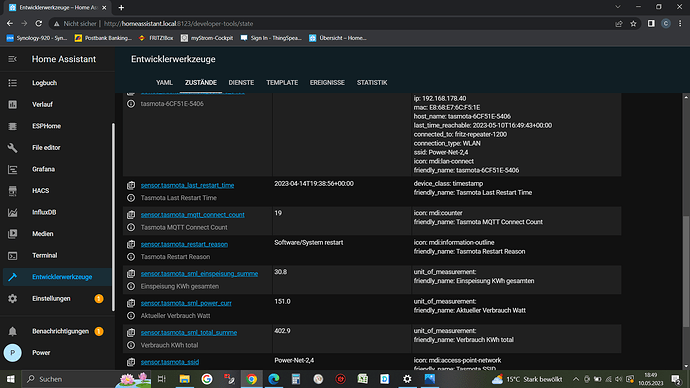Open Übersicht – Home bookmark

click(338, 38)
